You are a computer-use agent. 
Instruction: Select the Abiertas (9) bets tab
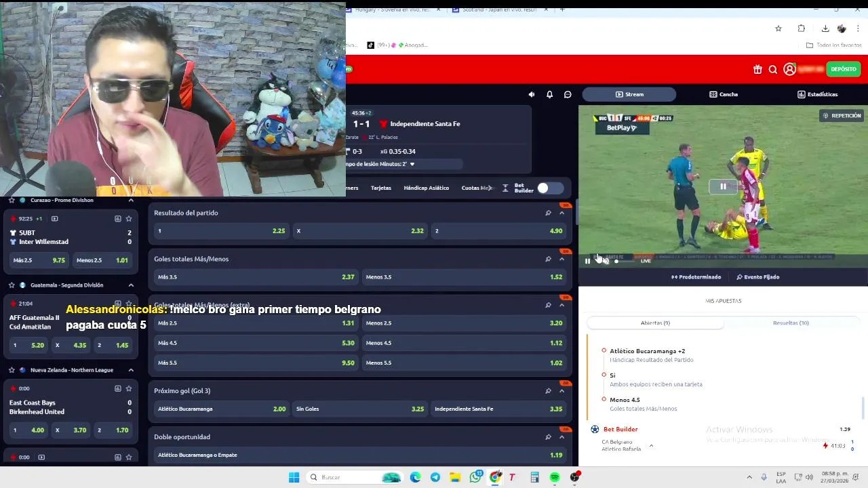pos(655,323)
